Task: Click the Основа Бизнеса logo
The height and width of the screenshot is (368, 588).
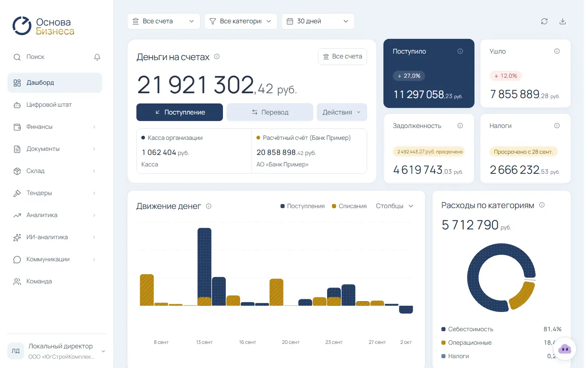Action: point(43,26)
